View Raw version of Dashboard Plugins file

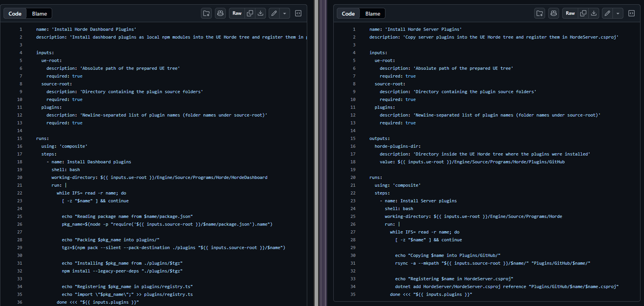(237, 13)
